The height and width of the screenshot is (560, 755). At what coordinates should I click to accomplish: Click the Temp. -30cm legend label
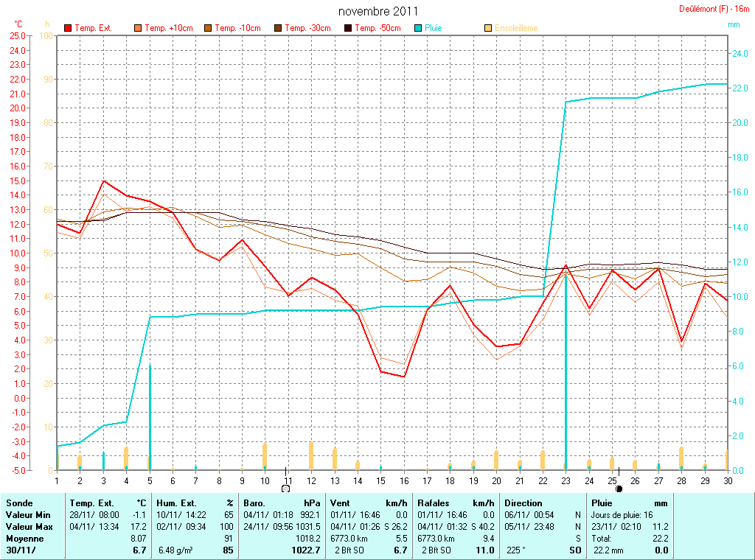coord(307,28)
